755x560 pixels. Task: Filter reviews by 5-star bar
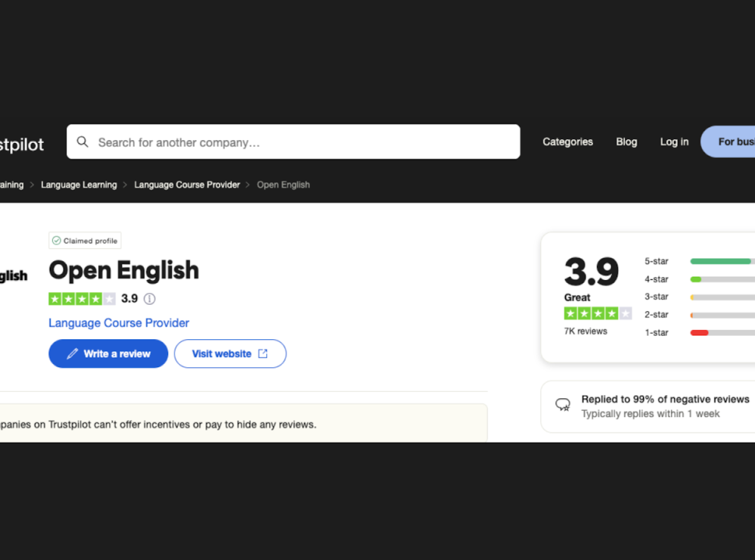(x=700, y=261)
